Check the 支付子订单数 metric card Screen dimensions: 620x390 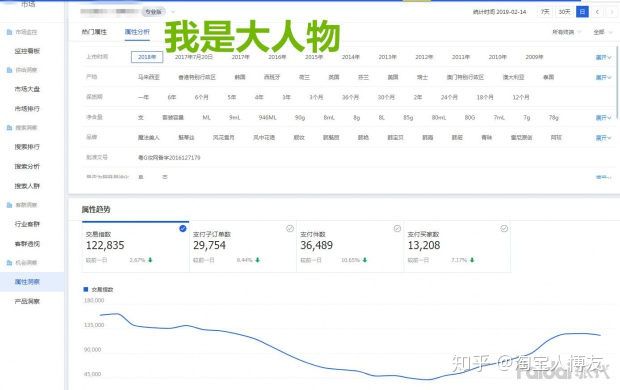coord(290,228)
